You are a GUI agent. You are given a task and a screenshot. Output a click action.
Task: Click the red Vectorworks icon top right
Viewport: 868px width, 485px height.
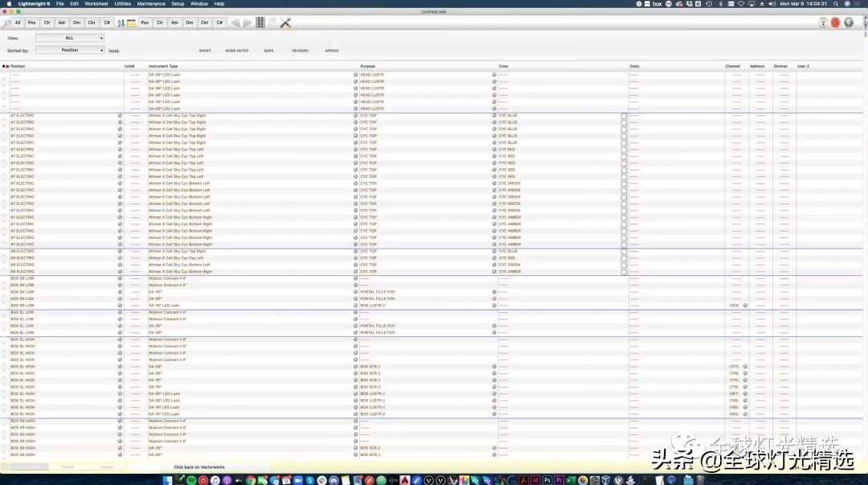[x=835, y=23]
